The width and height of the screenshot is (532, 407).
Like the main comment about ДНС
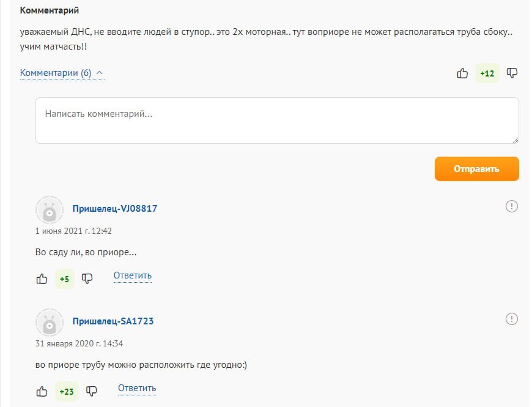coord(462,73)
